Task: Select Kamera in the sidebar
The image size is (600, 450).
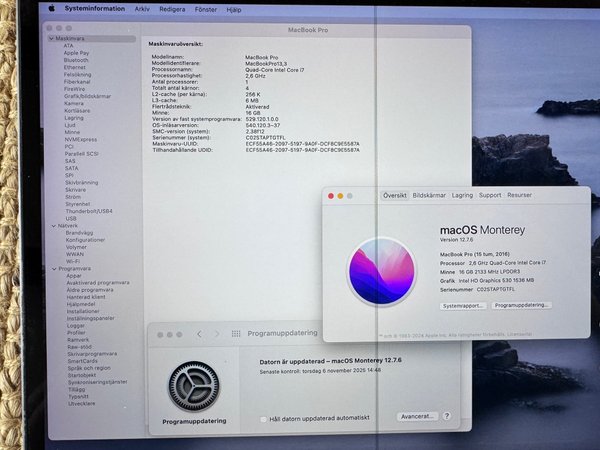Action: [x=73, y=103]
